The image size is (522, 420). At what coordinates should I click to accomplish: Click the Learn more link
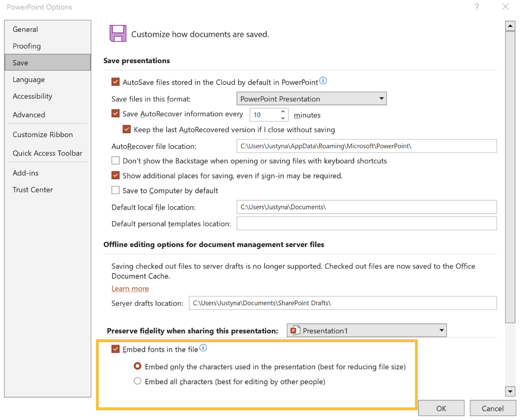click(130, 288)
